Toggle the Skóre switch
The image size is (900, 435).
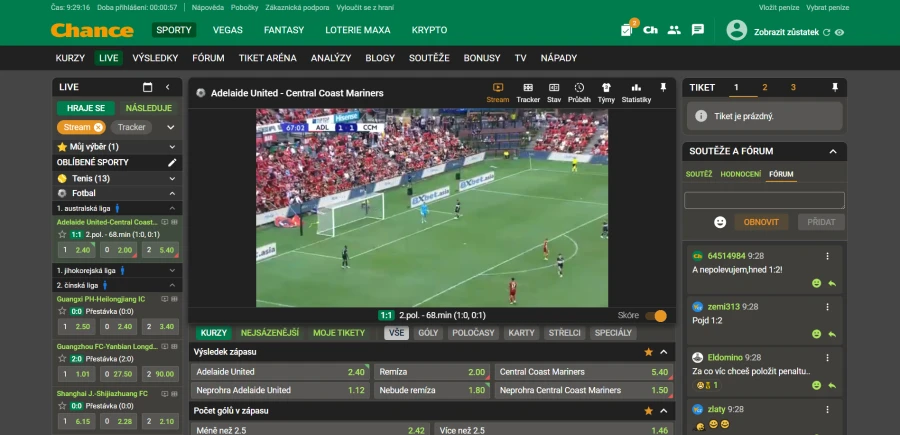pyautogui.click(x=656, y=316)
